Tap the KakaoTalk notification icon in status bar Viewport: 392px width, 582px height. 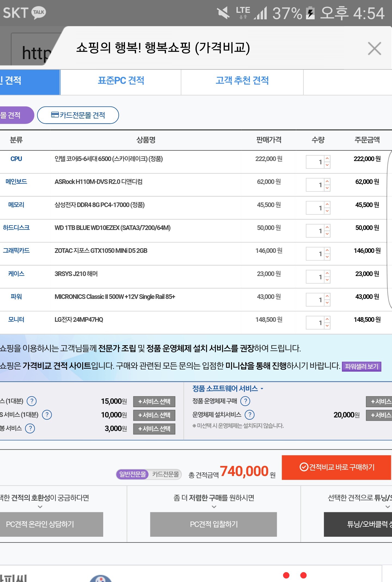coord(39,13)
